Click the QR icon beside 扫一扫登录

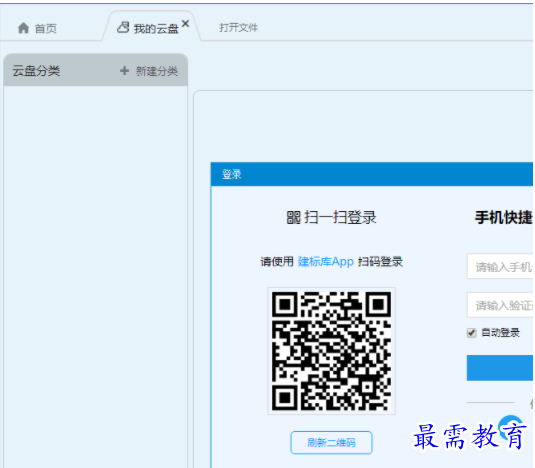point(293,217)
